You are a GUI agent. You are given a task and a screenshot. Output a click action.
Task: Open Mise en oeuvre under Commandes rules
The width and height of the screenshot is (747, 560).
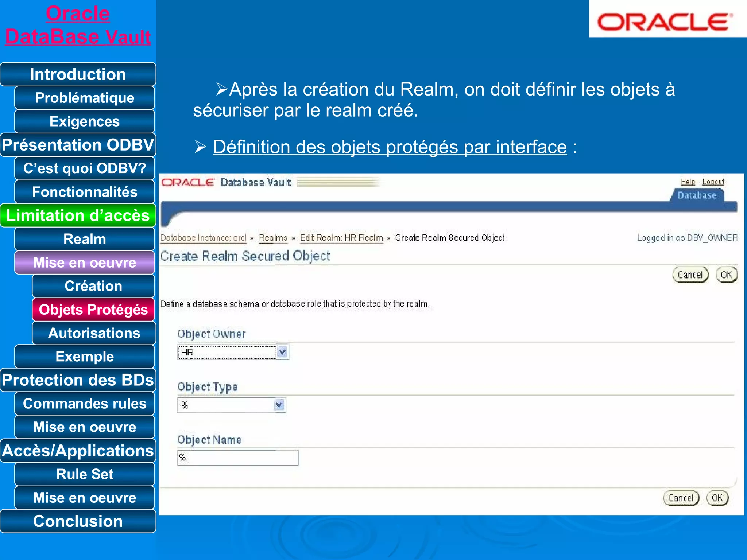(x=85, y=427)
